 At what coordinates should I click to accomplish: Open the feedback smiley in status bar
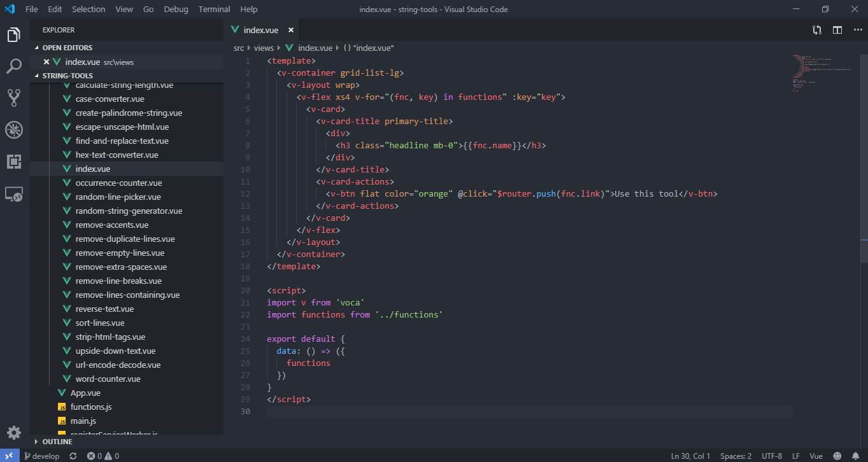coord(837,456)
